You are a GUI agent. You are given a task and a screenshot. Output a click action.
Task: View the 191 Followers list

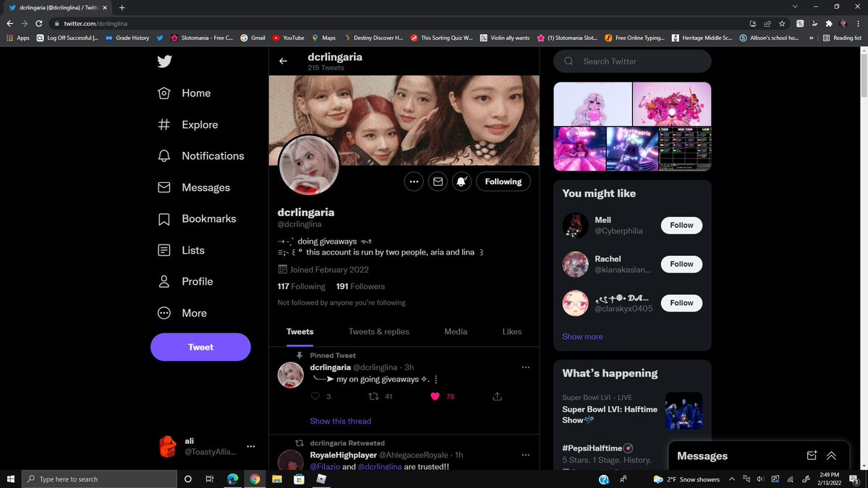pyautogui.click(x=361, y=286)
